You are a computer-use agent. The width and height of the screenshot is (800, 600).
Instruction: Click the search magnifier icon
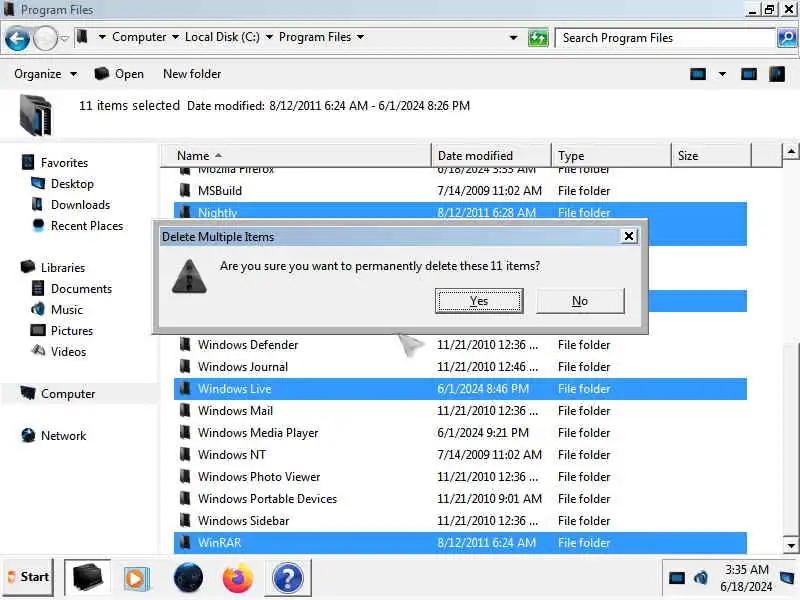click(787, 38)
